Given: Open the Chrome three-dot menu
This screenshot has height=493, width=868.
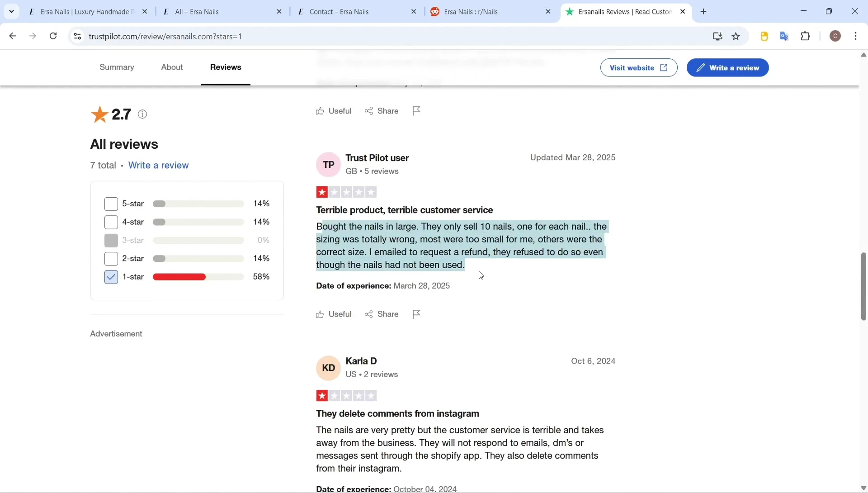Looking at the screenshot, I should point(856,36).
